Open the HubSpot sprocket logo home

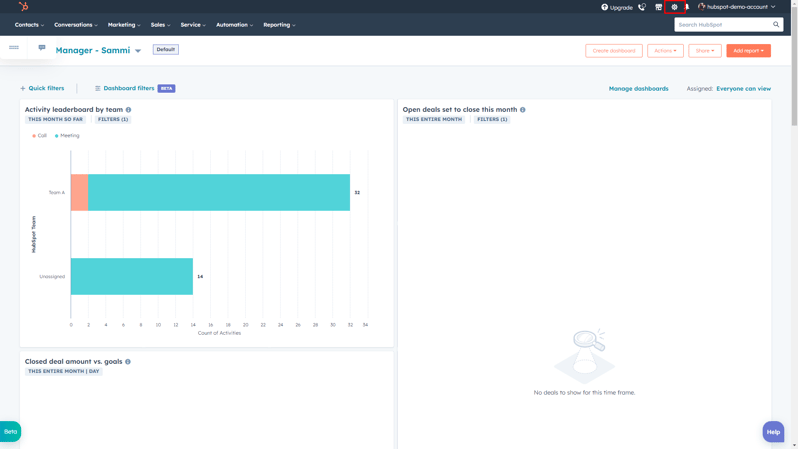pos(23,7)
